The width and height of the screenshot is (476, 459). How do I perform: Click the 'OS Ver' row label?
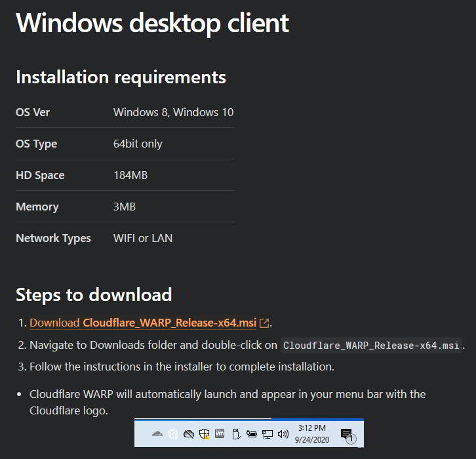click(x=33, y=112)
